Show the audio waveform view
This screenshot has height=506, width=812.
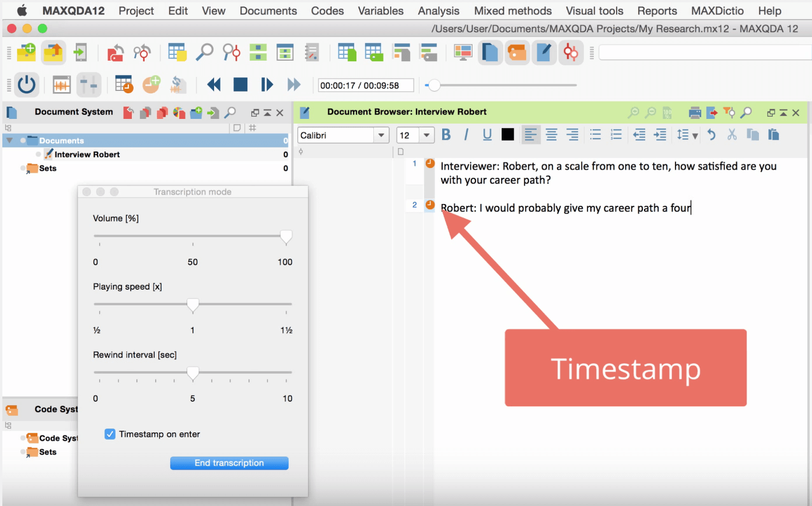[x=62, y=85]
